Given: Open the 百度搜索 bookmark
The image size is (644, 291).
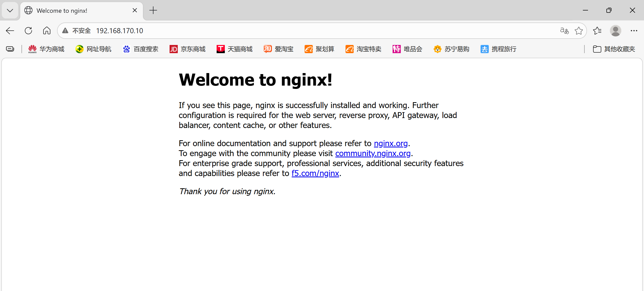Looking at the screenshot, I should point(141,49).
